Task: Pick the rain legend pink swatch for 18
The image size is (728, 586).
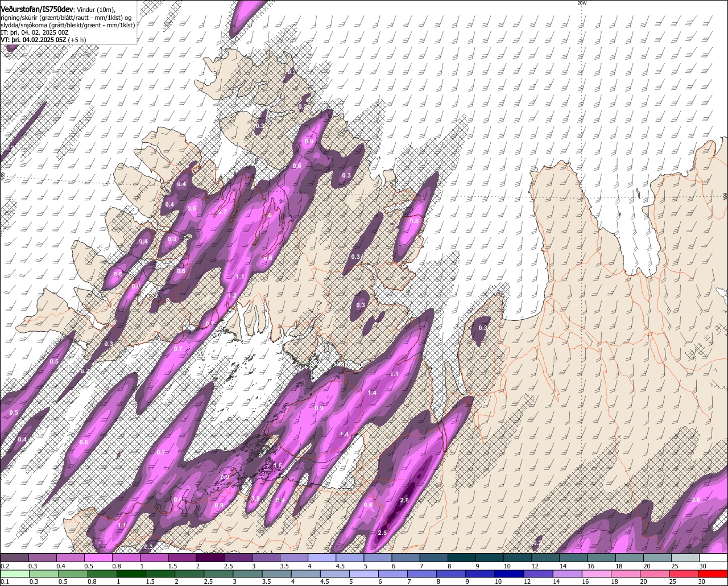Action: (x=626, y=573)
